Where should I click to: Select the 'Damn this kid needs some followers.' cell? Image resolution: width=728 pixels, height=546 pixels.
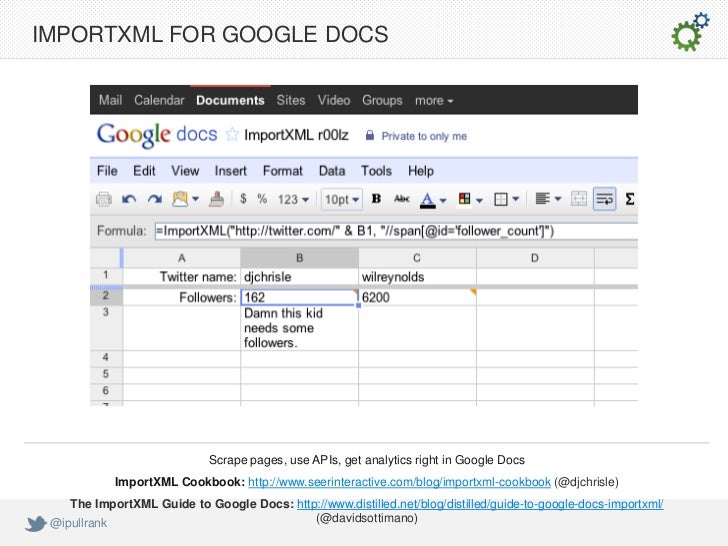299,328
